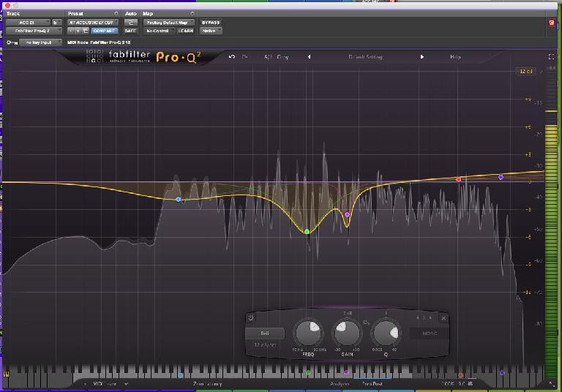Open the insert position 'b' dropdown
This screenshot has width=562, height=392.
click(56, 23)
